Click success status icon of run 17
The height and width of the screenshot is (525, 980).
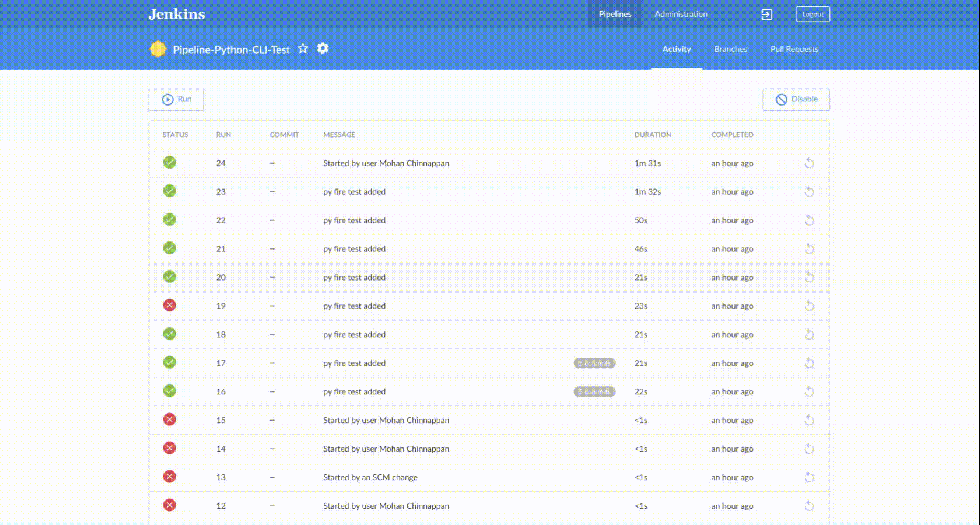pyautogui.click(x=170, y=362)
